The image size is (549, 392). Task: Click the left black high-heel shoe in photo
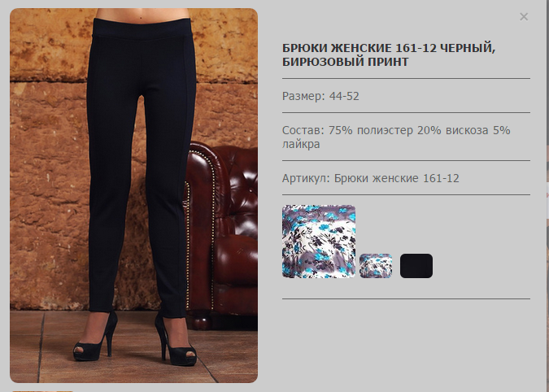click(95, 338)
